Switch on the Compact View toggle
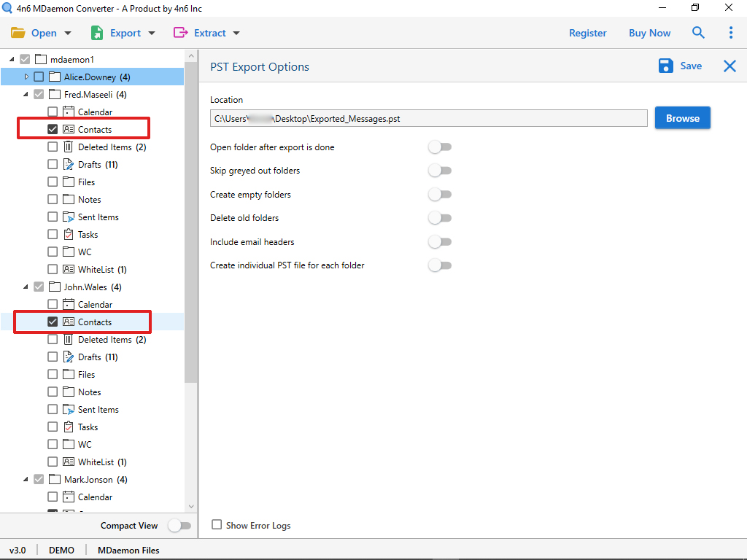747x560 pixels. pos(179,526)
